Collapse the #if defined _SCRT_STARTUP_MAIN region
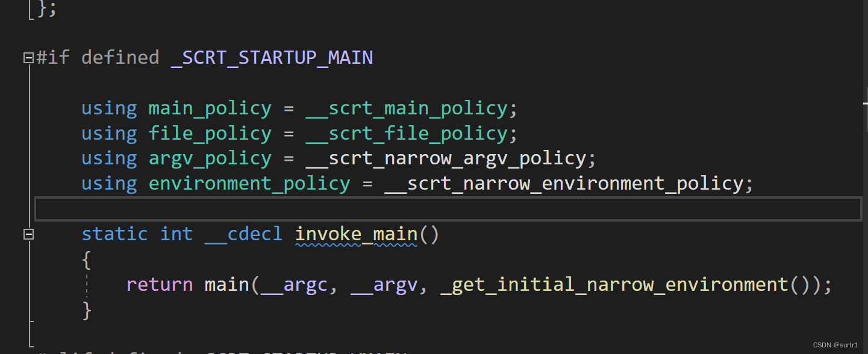This screenshot has width=868, height=354. coord(28,58)
